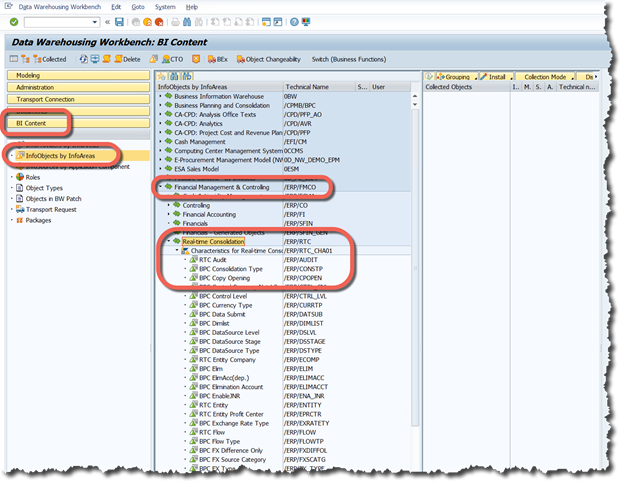
Task: Click the Save icon in toolbar
Action: [x=120, y=21]
